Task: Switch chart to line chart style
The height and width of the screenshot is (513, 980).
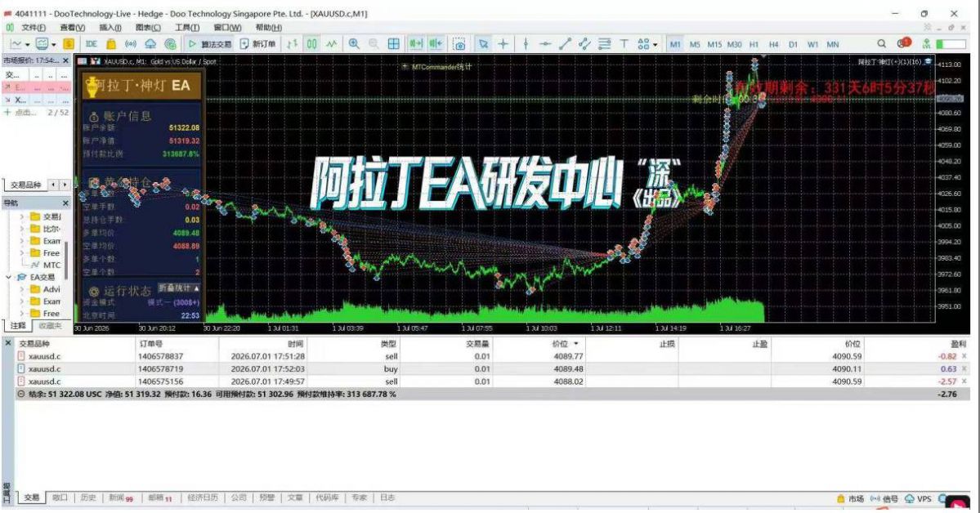Action: (x=331, y=44)
